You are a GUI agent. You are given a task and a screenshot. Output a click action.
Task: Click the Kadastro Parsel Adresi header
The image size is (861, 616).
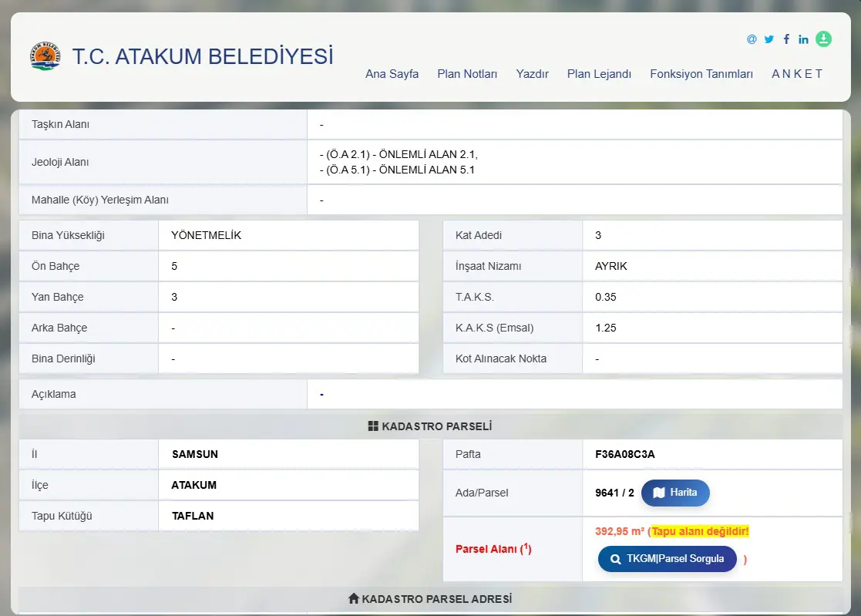tap(430, 598)
